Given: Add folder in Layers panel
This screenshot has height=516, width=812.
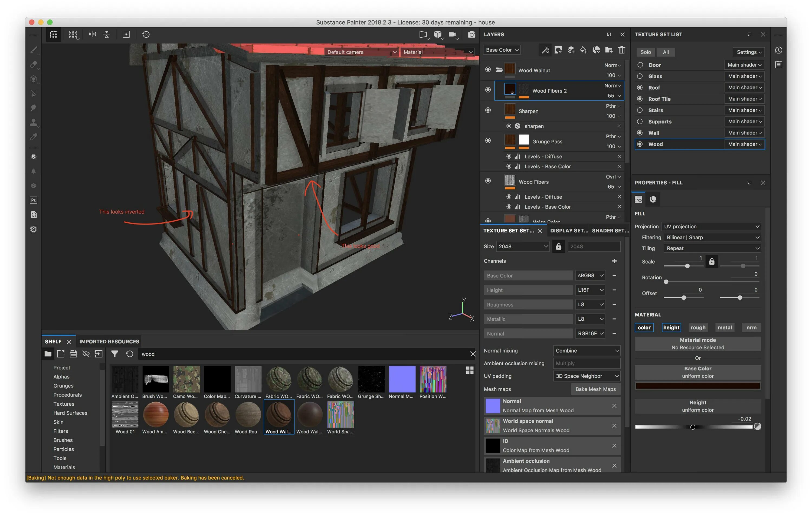Looking at the screenshot, I should click(609, 50).
